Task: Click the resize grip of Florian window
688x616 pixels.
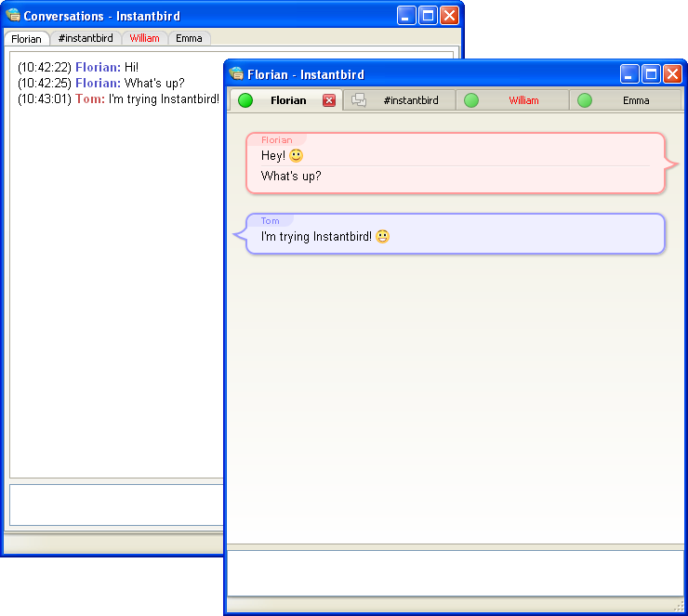Action: tap(679, 606)
